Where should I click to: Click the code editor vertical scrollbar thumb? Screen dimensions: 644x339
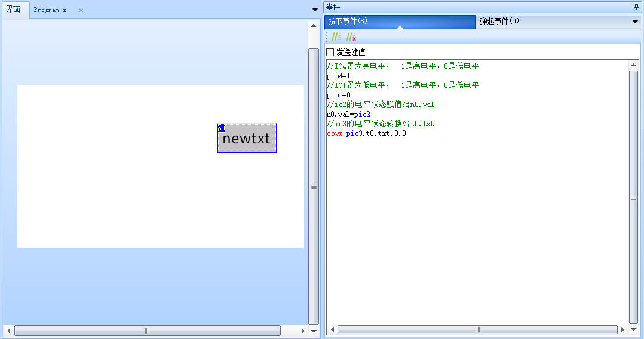click(x=633, y=197)
